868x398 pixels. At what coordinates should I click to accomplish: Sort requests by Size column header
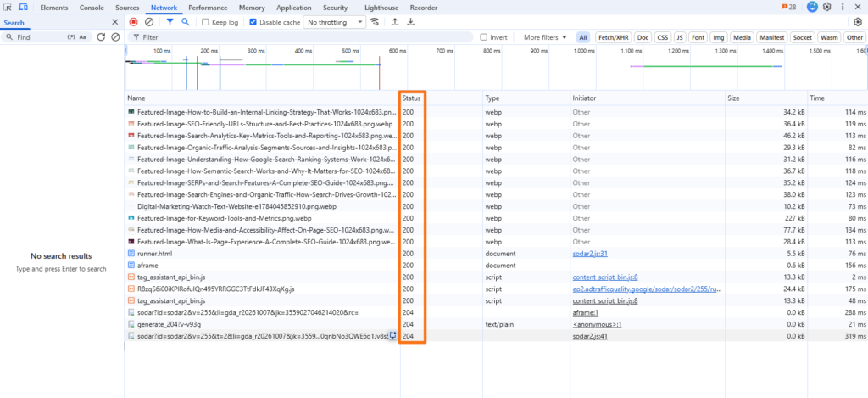tap(765, 98)
